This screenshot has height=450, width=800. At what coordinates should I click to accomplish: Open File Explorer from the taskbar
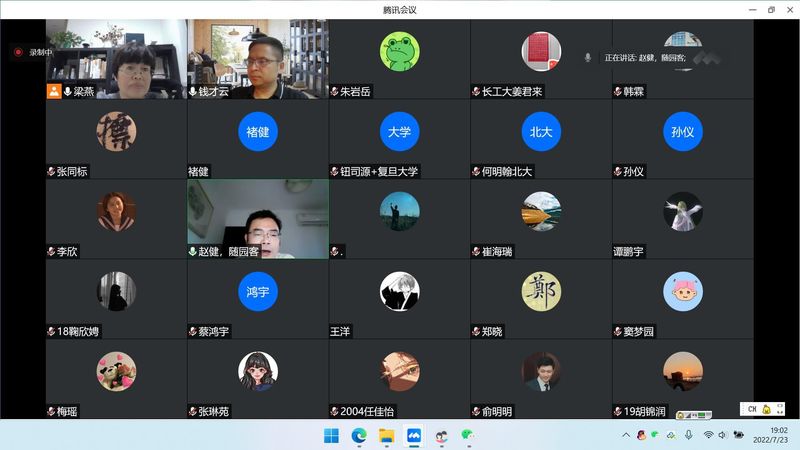(386, 435)
